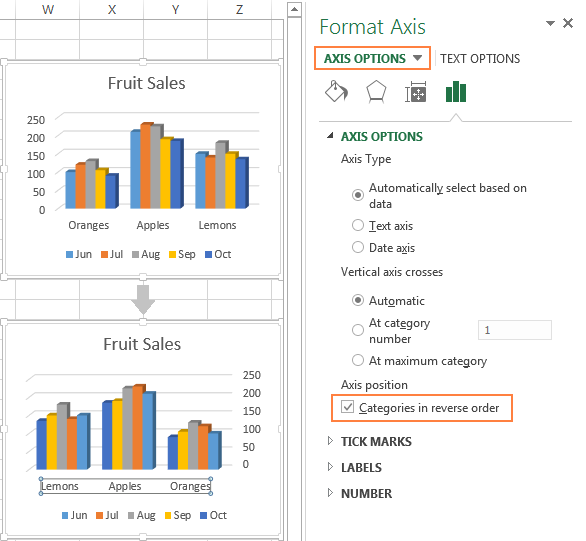Click the top chart's Fruit Sales title
Viewport: 586px width, 541px height.
pos(146,83)
